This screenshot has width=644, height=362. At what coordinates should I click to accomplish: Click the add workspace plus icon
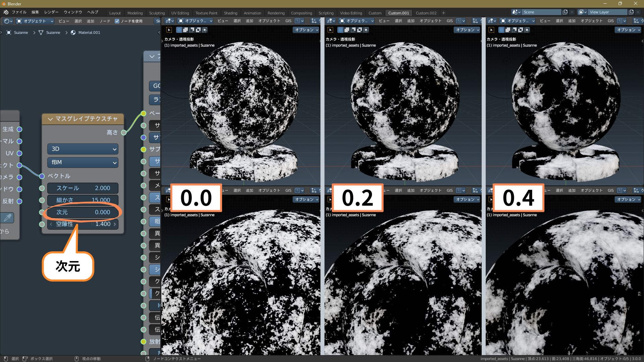(443, 13)
